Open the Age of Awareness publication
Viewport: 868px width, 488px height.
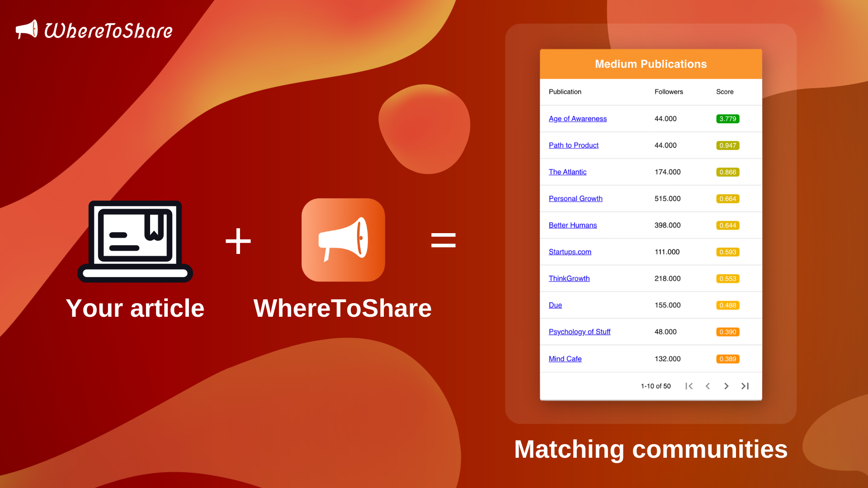(577, 118)
